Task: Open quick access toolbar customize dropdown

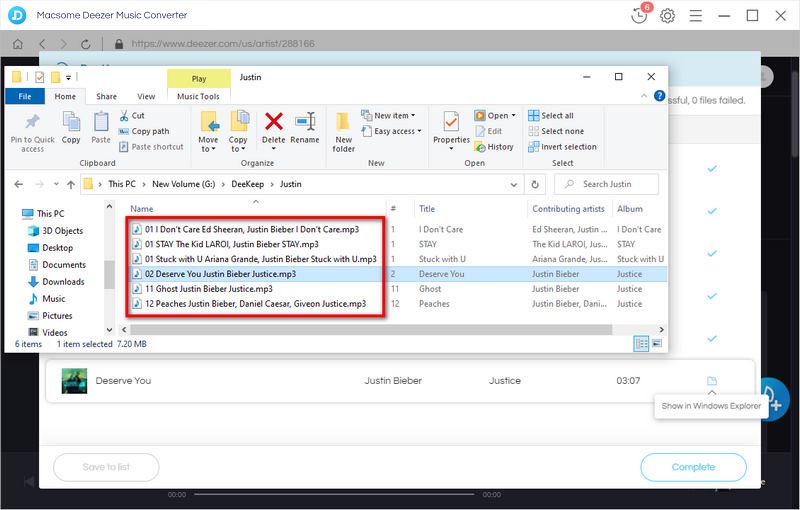Action: (x=68, y=78)
